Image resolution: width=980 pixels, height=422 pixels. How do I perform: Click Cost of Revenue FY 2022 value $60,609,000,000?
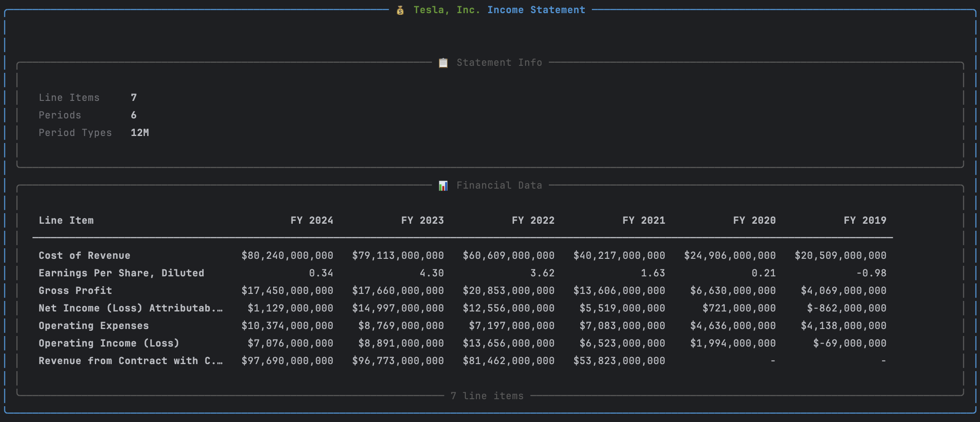click(508, 255)
